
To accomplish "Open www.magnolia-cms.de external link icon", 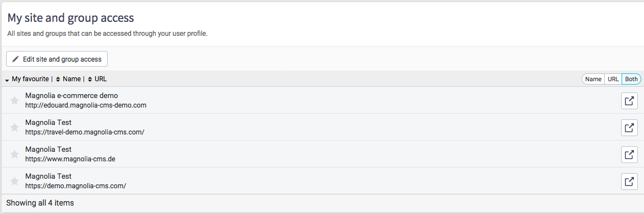I will click(x=629, y=155).
